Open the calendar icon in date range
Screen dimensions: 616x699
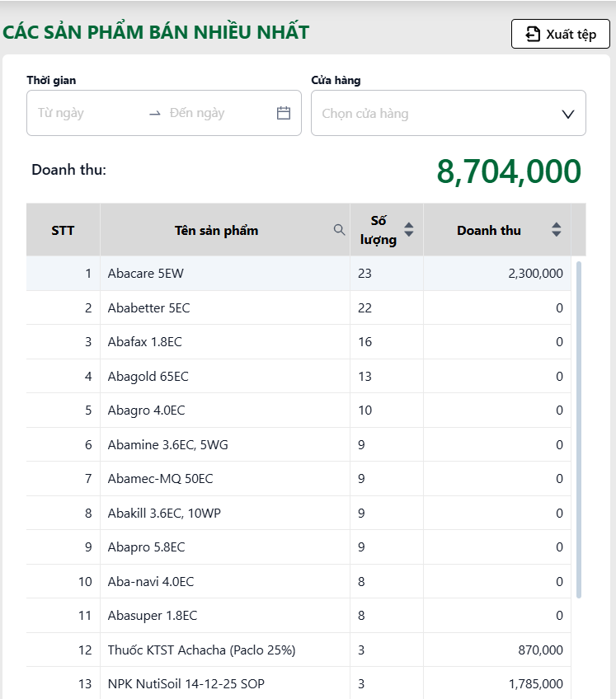tap(284, 113)
